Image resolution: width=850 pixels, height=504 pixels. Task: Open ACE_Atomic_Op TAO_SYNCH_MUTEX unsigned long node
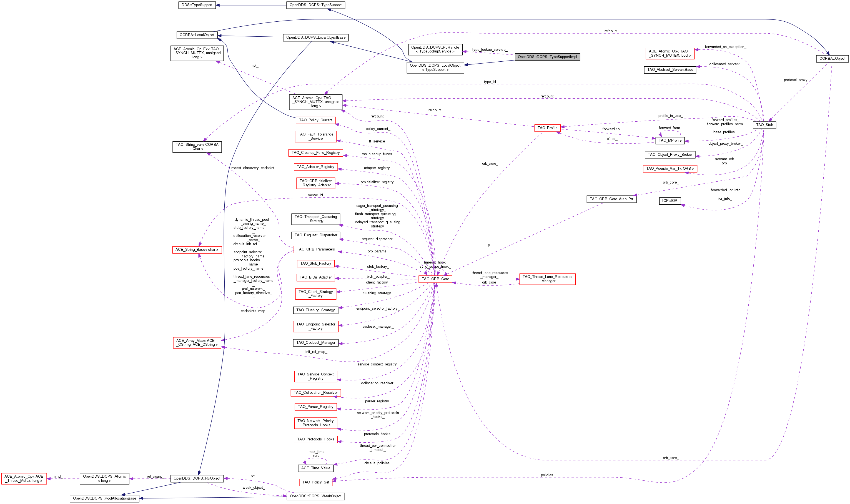[315, 102]
